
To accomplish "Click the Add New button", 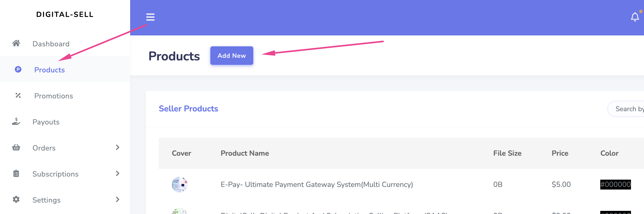I will coord(232,56).
